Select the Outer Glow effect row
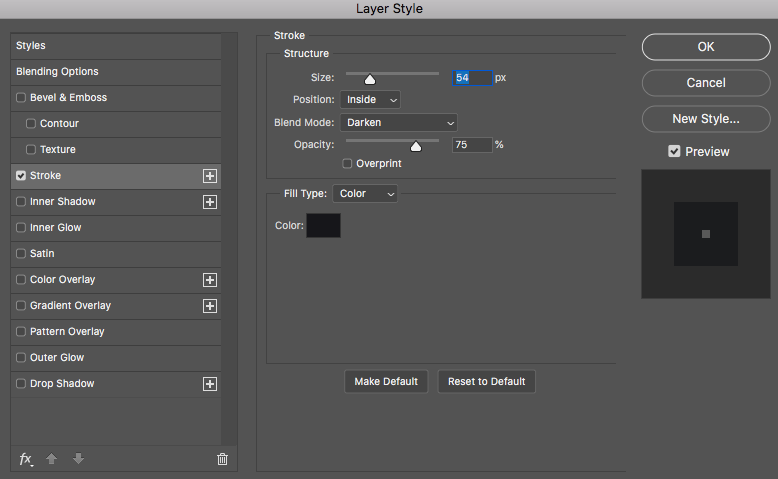The image size is (778, 479). pos(116,357)
